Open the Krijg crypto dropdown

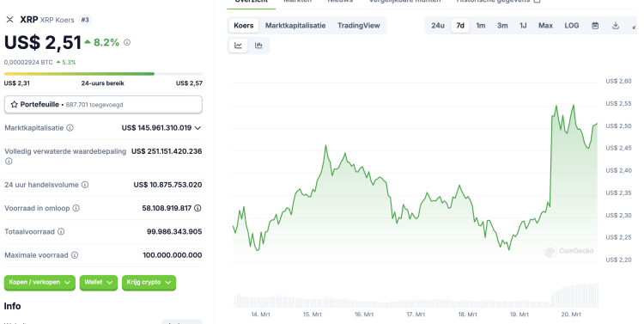149,283
